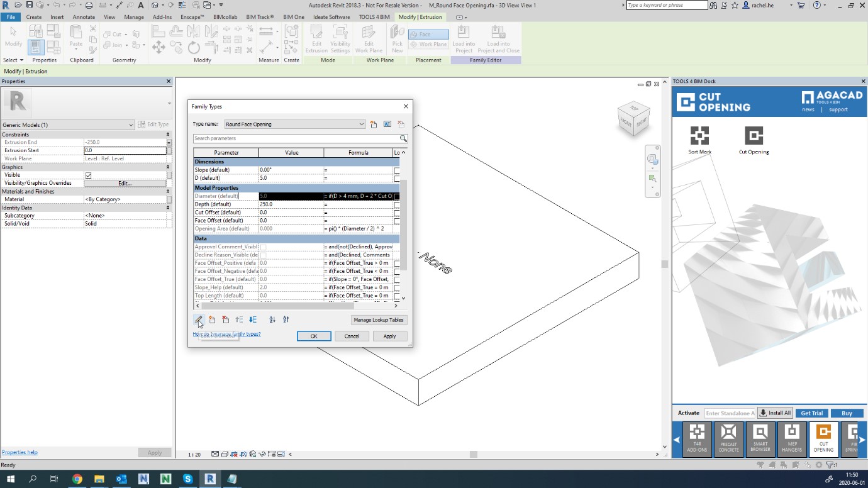The image size is (868, 488).
Task: Toggle the Approval Comment_Visible checkbox
Action: [263, 247]
